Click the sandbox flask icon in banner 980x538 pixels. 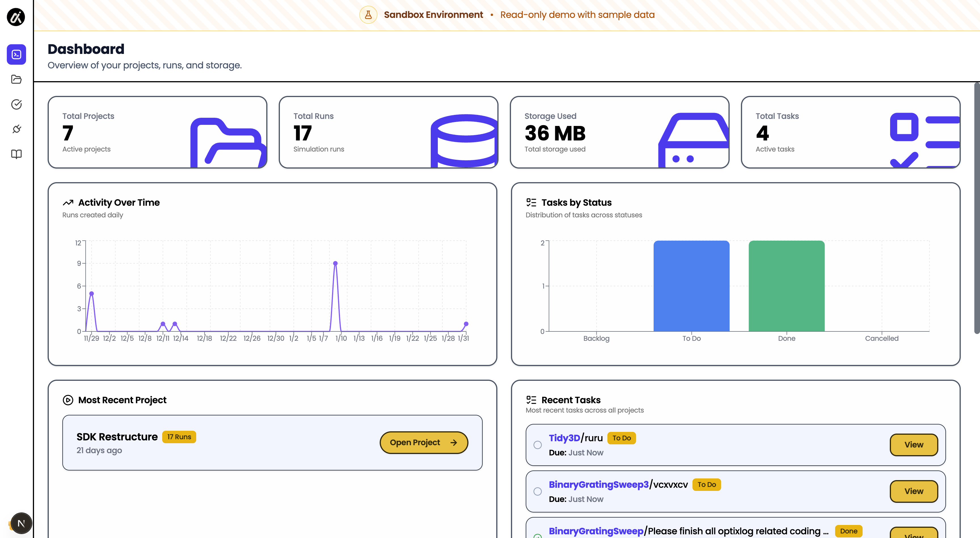(x=368, y=15)
